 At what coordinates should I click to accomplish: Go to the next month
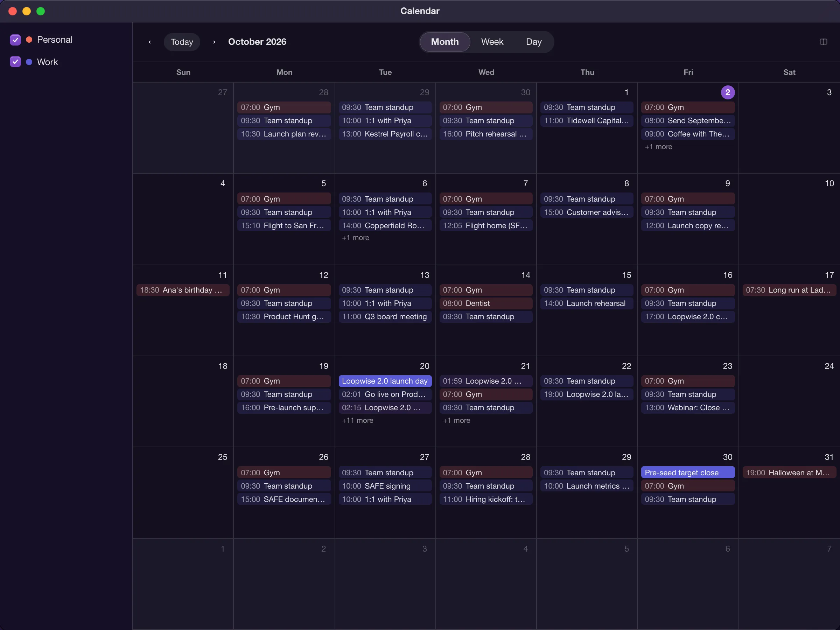pyautogui.click(x=214, y=42)
